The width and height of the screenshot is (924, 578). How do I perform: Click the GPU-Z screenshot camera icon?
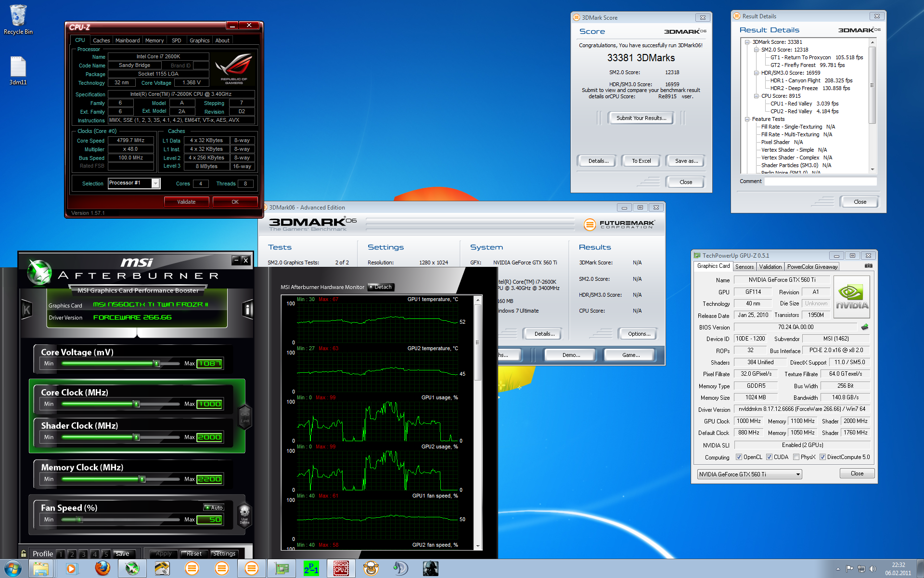[869, 266]
